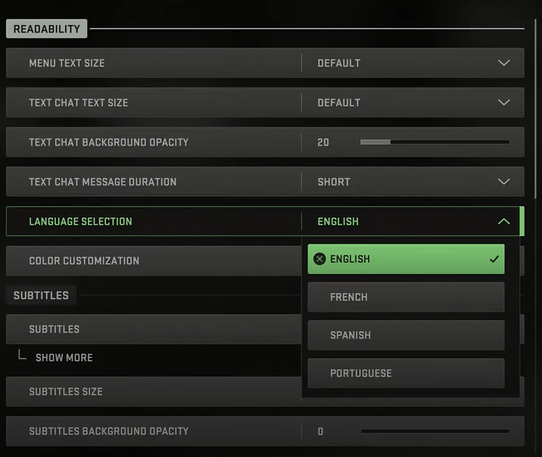Pick Portuguese as the language
Screen dimensions: 542x457
[406, 373]
